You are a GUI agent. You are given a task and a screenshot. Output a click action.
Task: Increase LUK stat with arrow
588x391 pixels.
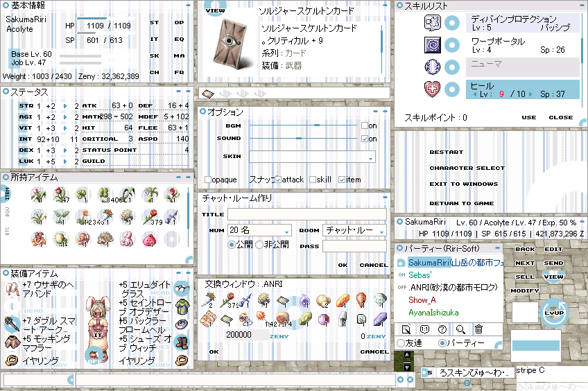(65, 162)
